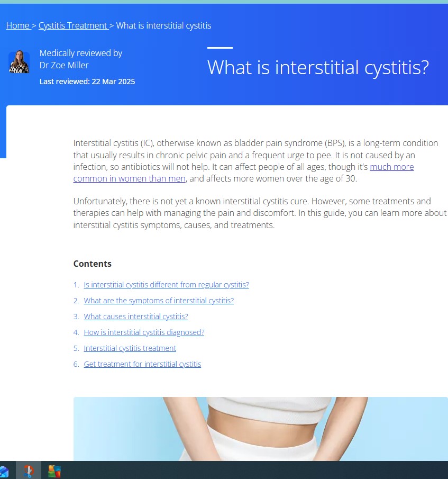Click the blue mail app taskbar icon
Viewport: 448px width, 479px height.
point(4,470)
